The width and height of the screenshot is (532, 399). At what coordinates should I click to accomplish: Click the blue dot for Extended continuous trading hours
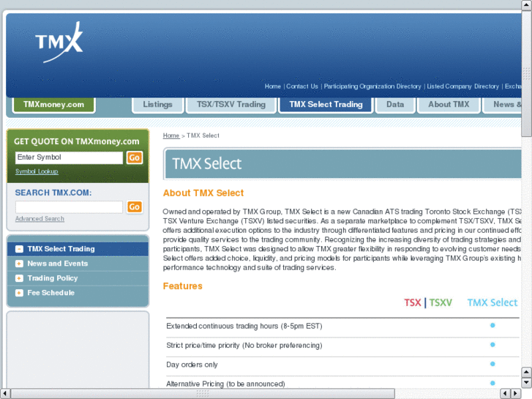point(492,325)
